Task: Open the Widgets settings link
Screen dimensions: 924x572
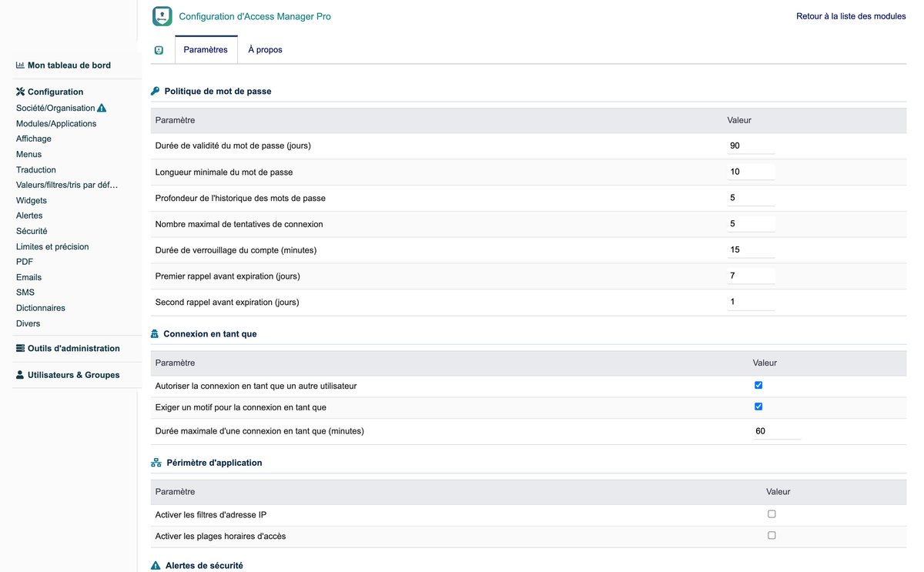Action: click(32, 200)
